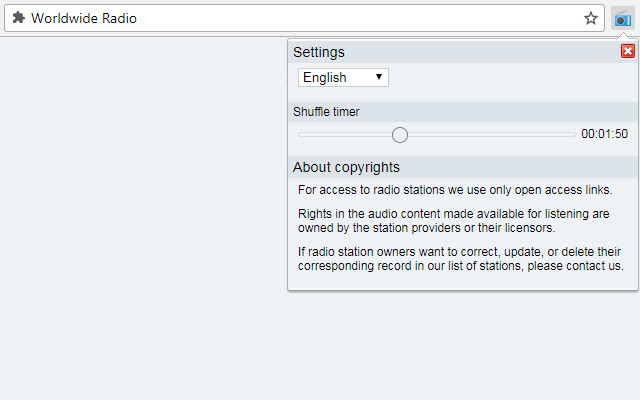Close the Settings panel with red X
Screen dimensions: 640x400
click(628, 51)
